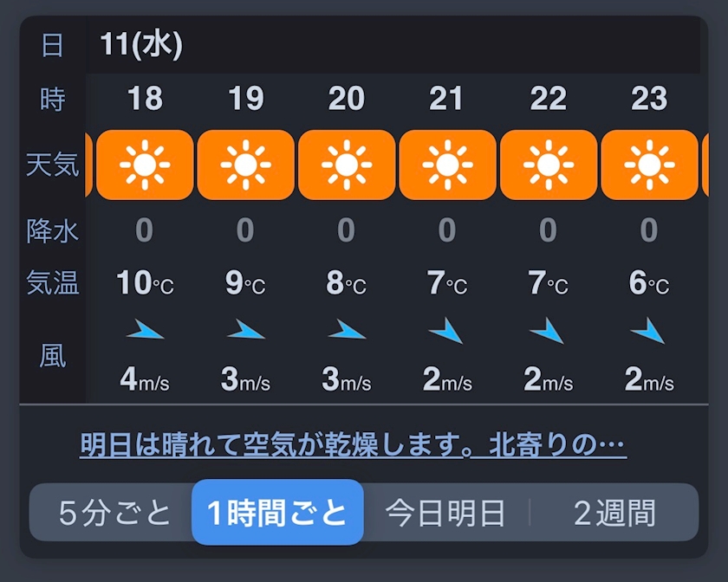728x582 pixels.
Task: Select the 1時間ごと forecast tab
Action: pyautogui.click(x=277, y=513)
